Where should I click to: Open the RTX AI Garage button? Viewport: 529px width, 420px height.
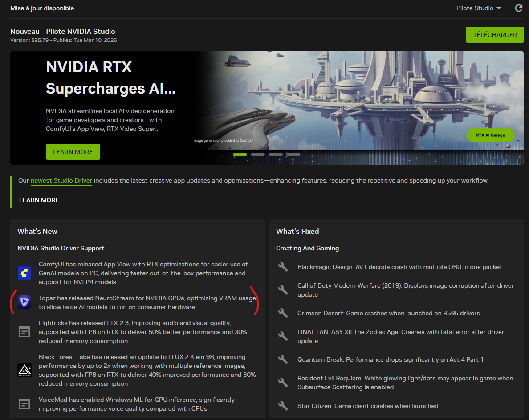click(490, 135)
